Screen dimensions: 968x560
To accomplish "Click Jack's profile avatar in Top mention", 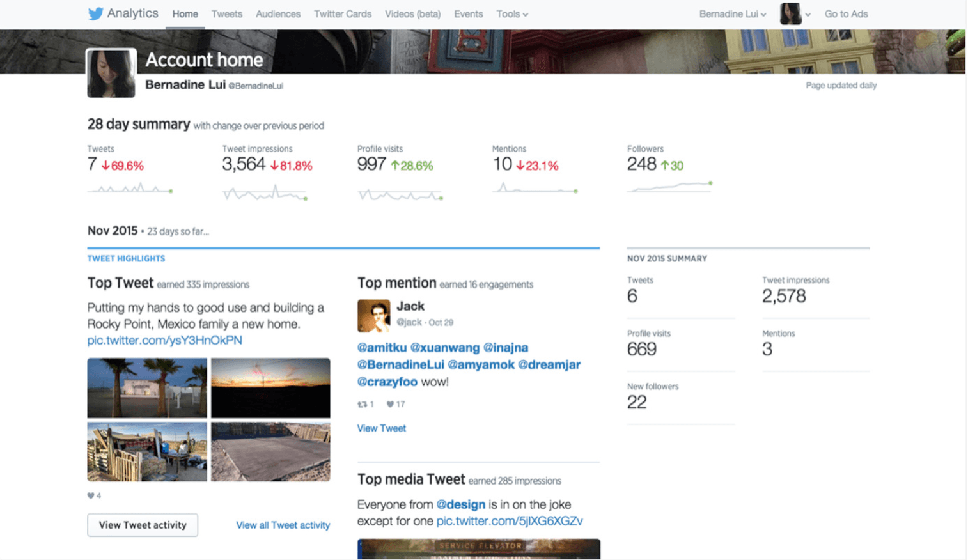I will point(373,316).
